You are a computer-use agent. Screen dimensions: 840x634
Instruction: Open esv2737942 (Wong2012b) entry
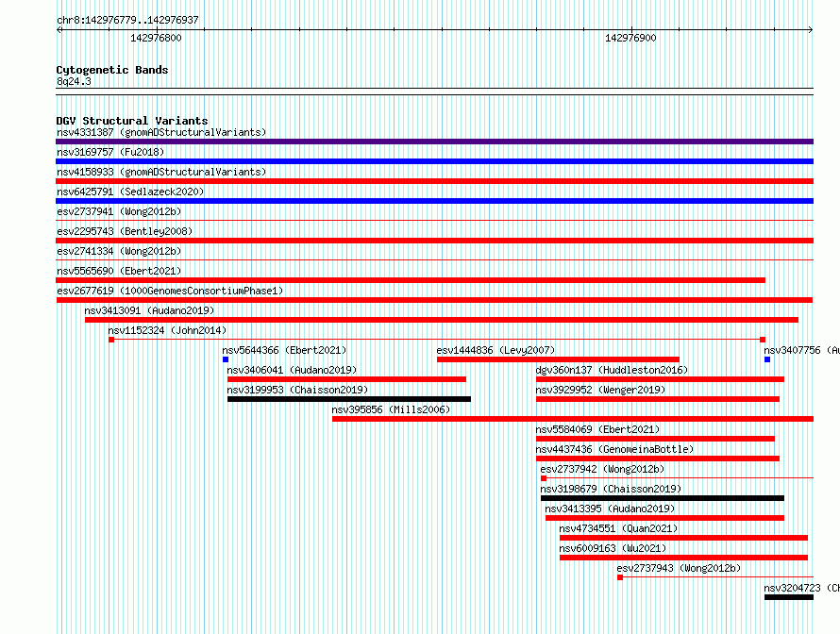(x=603, y=469)
